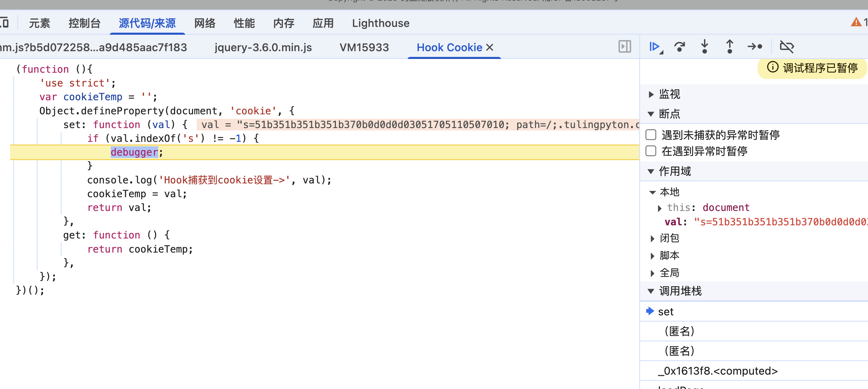Enable pause on uncaught exceptions checkbox
This screenshot has width=868, height=389.
(x=651, y=135)
